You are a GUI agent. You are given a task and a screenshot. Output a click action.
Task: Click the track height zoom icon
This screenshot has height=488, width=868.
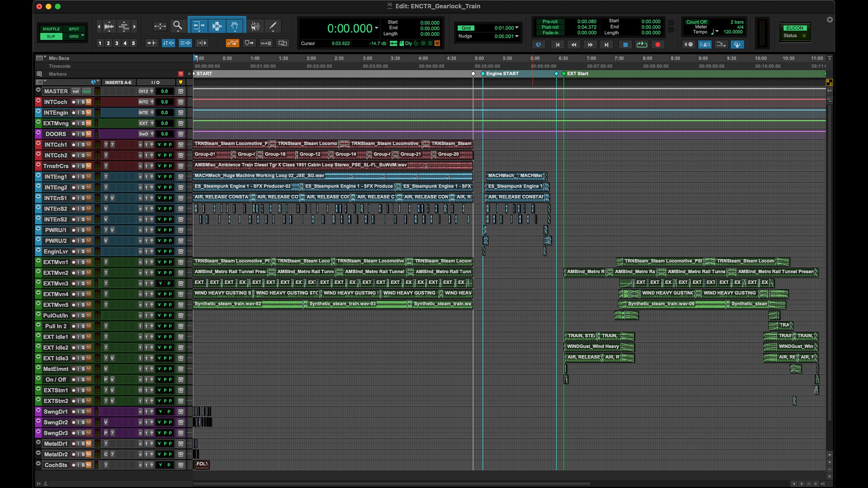pyautogui.click(x=124, y=26)
